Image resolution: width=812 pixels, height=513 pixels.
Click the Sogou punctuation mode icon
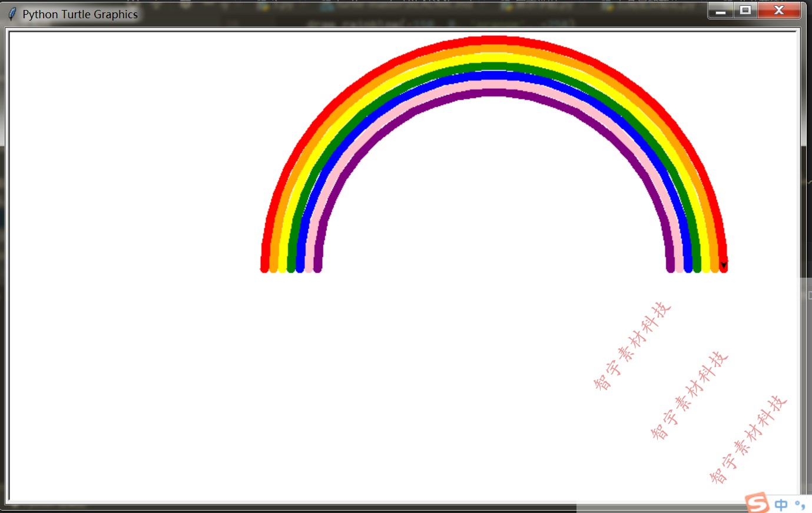(800, 505)
